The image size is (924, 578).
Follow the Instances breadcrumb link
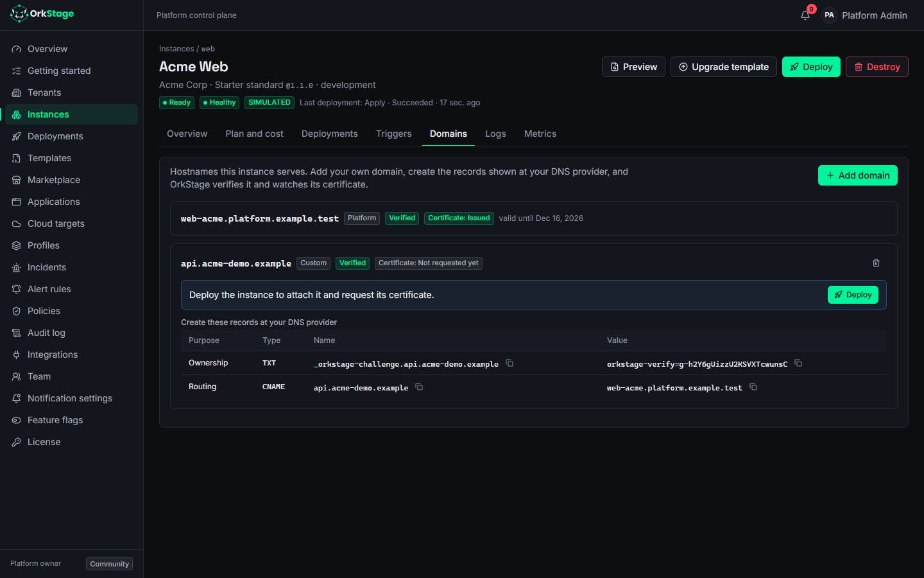(176, 49)
